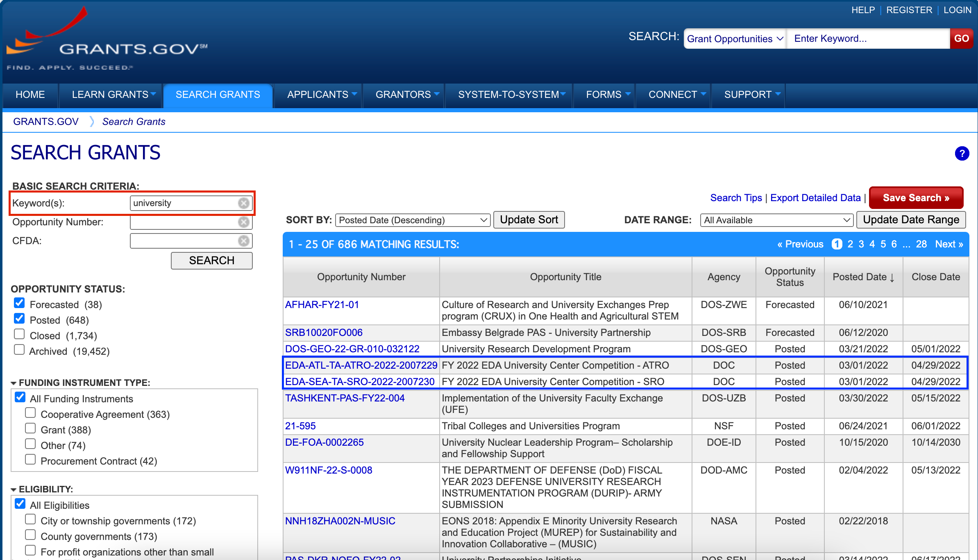This screenshot has height=560, width=978.
Task: Check the Grant (388) checkbox
Action: click(30, 429)
